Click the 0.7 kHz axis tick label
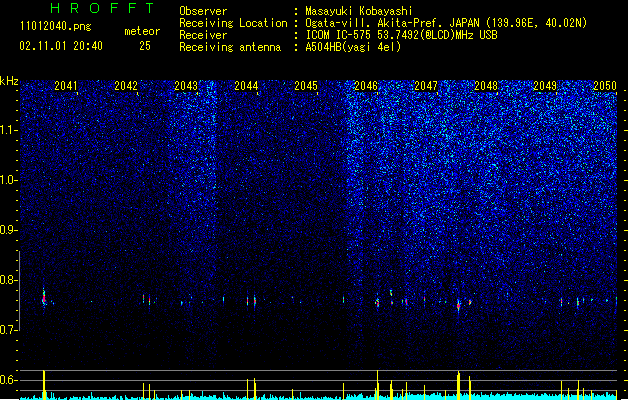The width and height of the screenshot is (629, 400). pyautogui.click(x=8, y=330)
